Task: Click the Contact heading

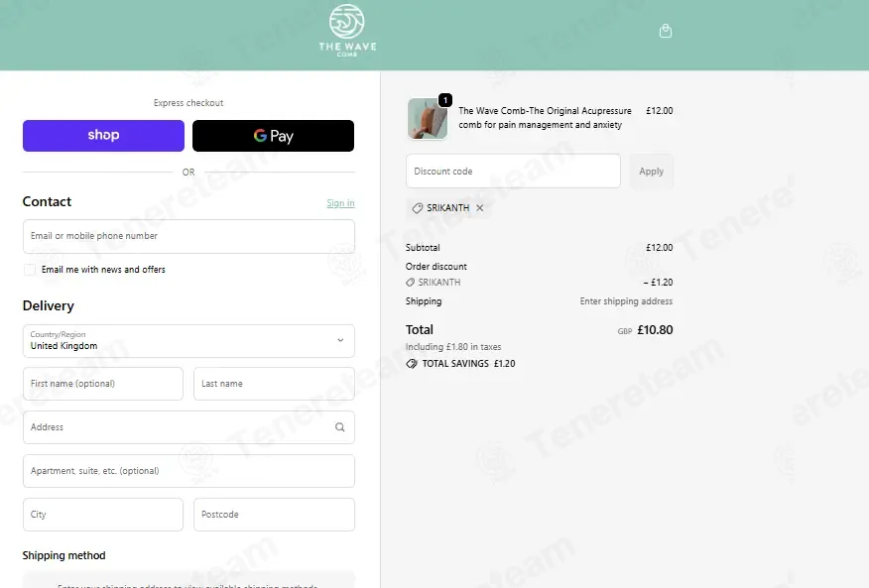Action: [47, 201]
